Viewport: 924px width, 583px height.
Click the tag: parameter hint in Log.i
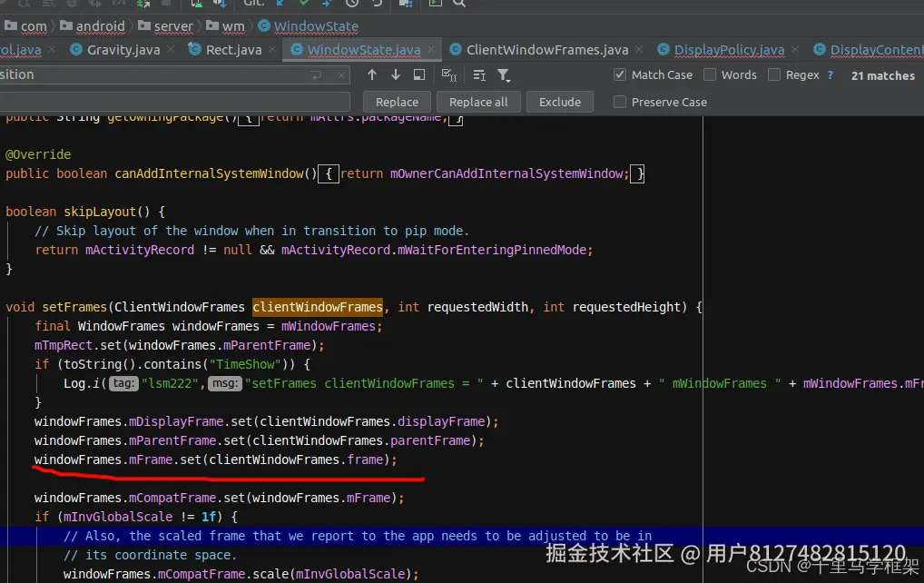(123, 383)
